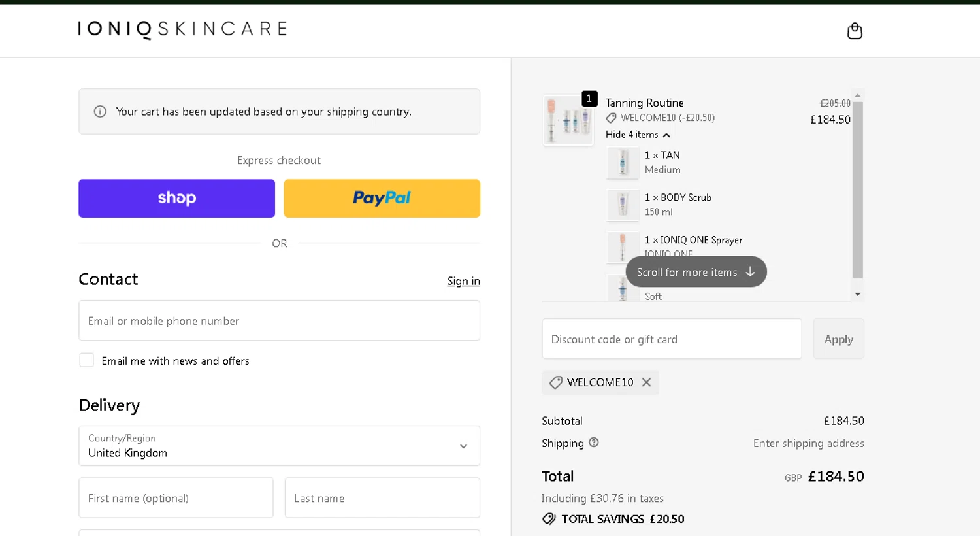Check Email me with news and offers

pos(86,360)
